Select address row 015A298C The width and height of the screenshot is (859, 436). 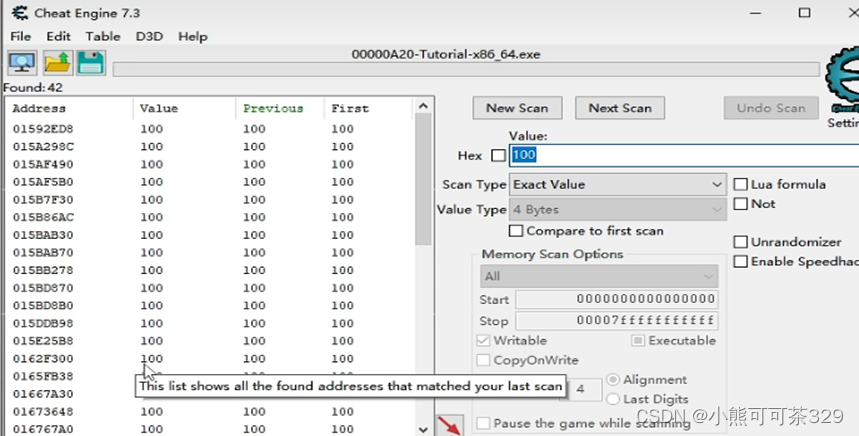pos(210,146)
